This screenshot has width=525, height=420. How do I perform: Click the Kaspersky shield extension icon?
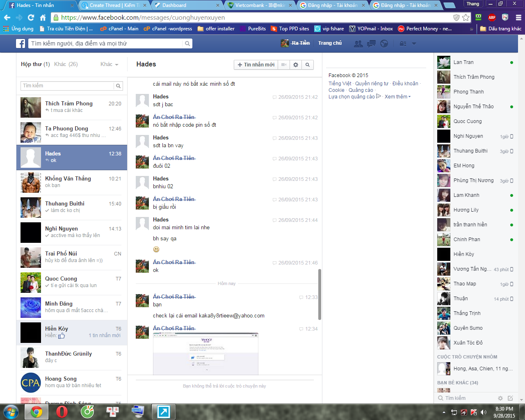pyautogui.click(x=505, y=18)
